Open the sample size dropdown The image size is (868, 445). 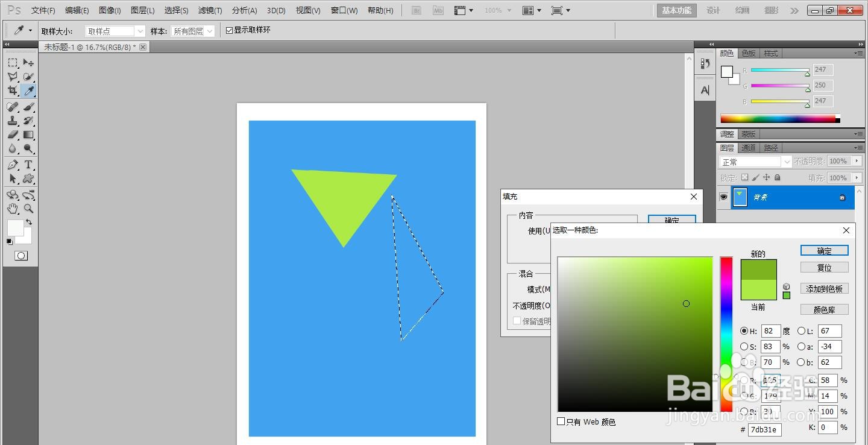pyautogui.click(x=115, y=31)
